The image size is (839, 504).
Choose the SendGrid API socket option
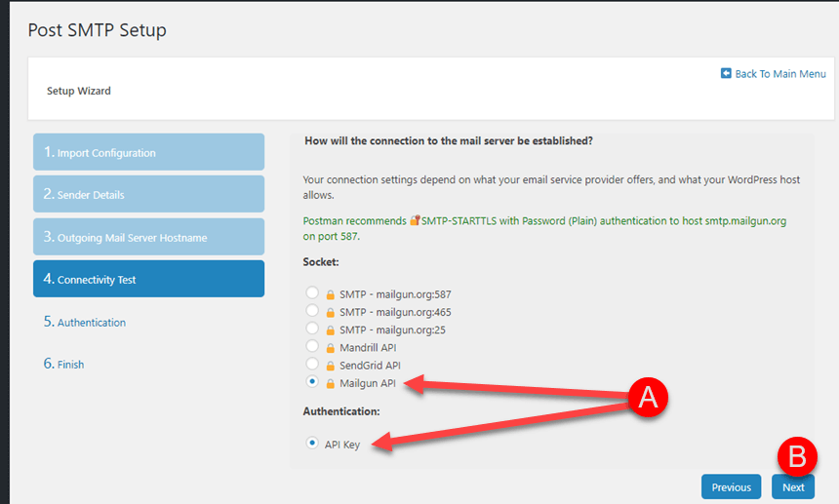[312, 364]
